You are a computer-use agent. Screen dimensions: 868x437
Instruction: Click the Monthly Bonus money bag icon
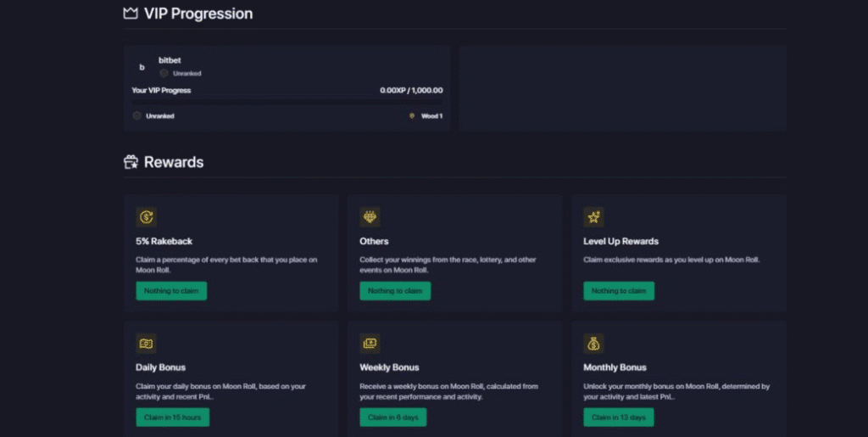(x=593, y=344)
